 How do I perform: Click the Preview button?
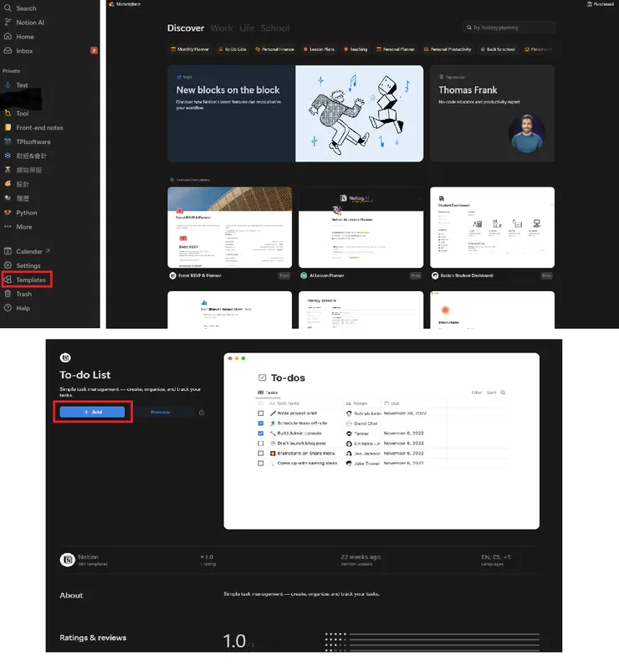[x=161, y=412]
